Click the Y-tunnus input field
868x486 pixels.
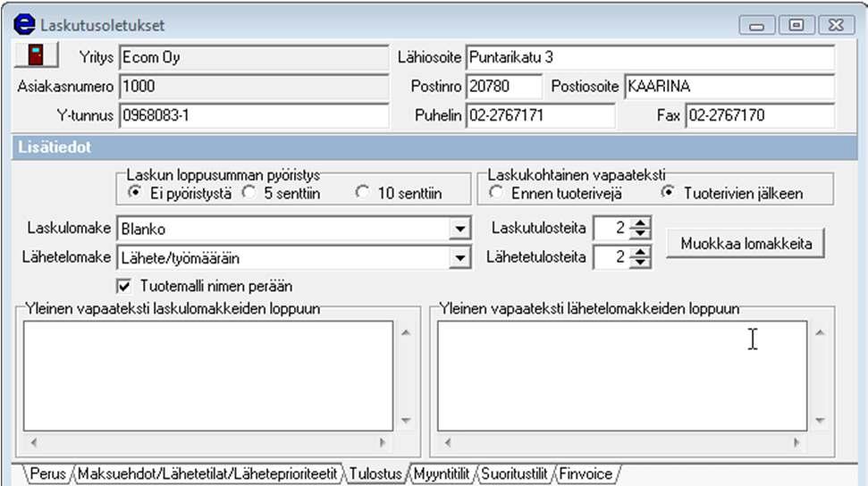coord(254,115)
